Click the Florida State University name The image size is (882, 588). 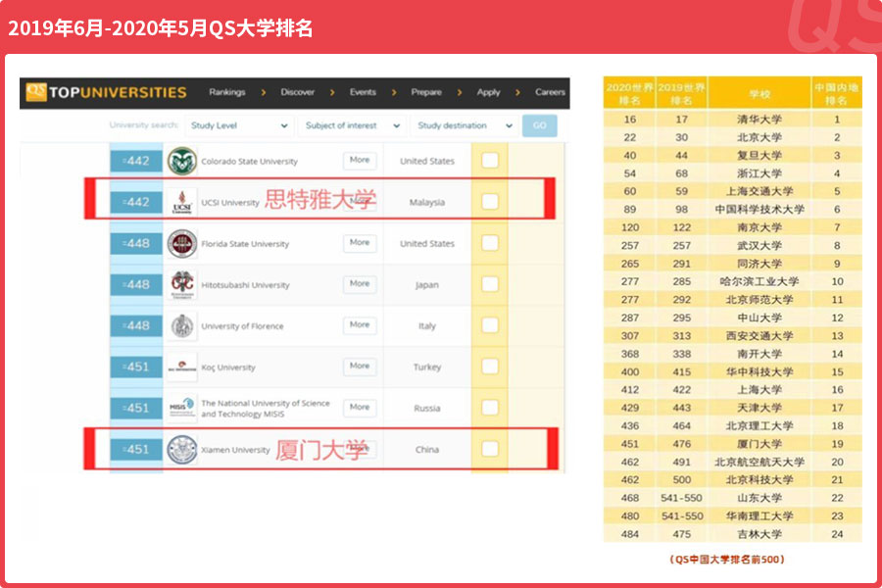tap(245, 244)
